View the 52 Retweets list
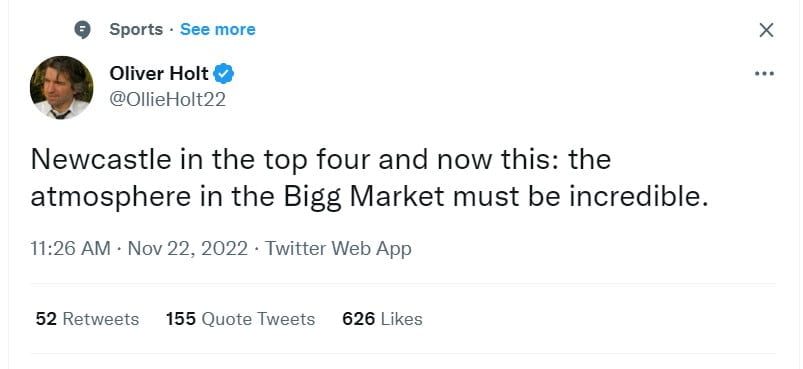The height and width of the screenshot is (369, 803). coord(88,319)
